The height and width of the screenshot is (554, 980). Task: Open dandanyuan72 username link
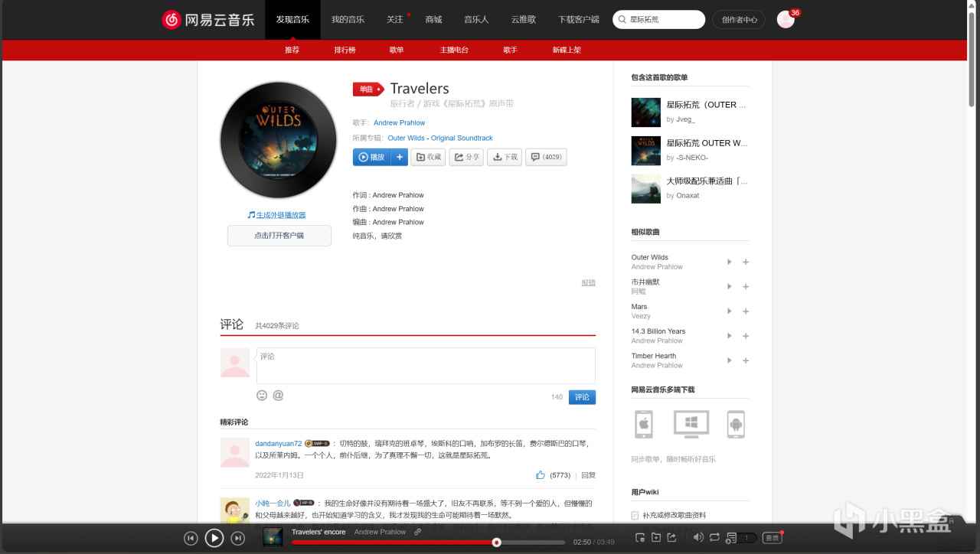[279, 443]
